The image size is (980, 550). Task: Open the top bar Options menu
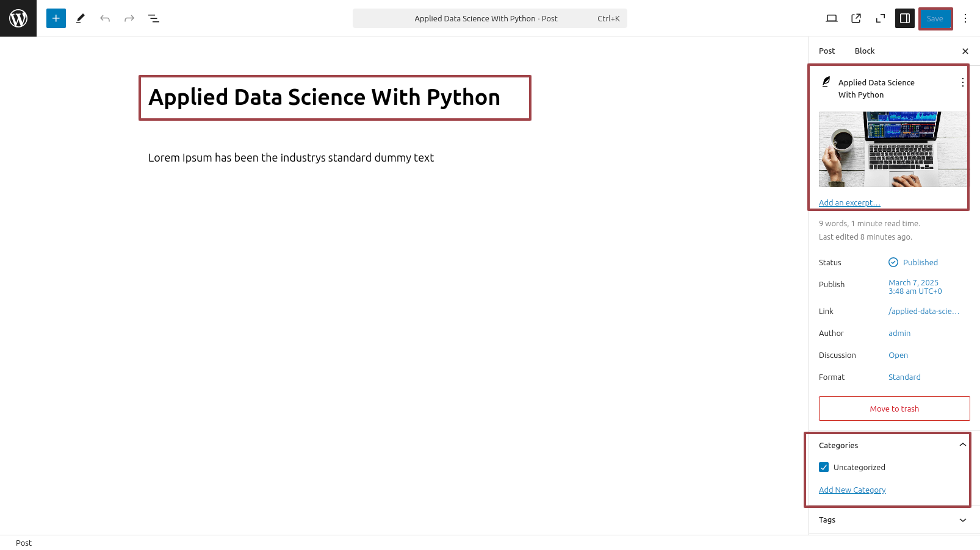pyautogui.click(x=965, y=18)
